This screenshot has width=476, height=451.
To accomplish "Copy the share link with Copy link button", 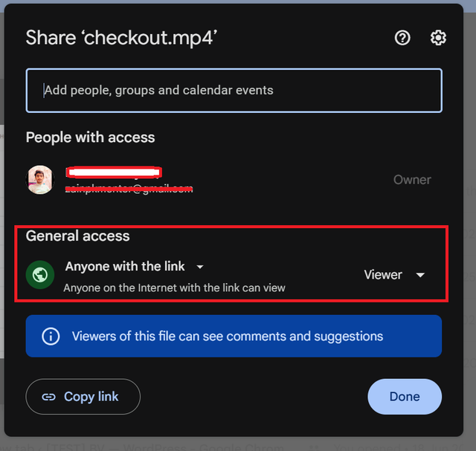I will [83, 397].
